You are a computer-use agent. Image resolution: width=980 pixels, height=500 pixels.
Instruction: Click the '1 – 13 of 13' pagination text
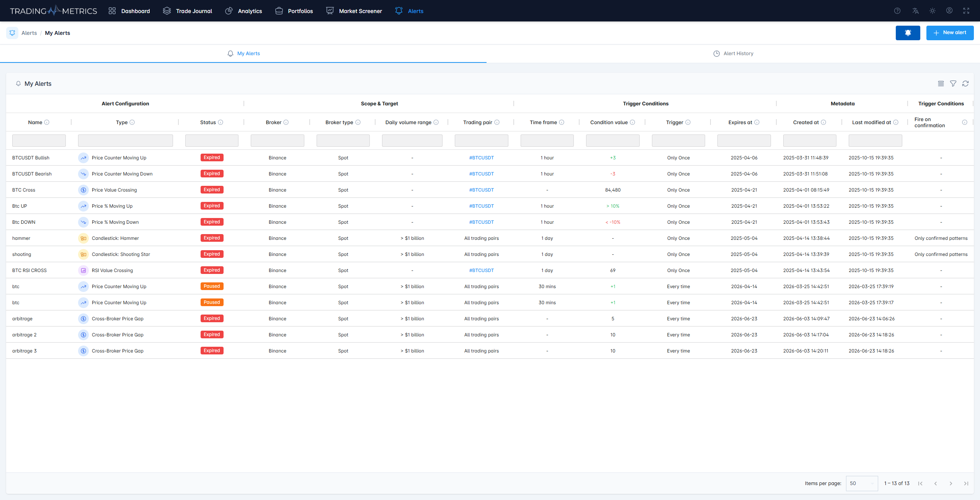click(x=897, y=484)
